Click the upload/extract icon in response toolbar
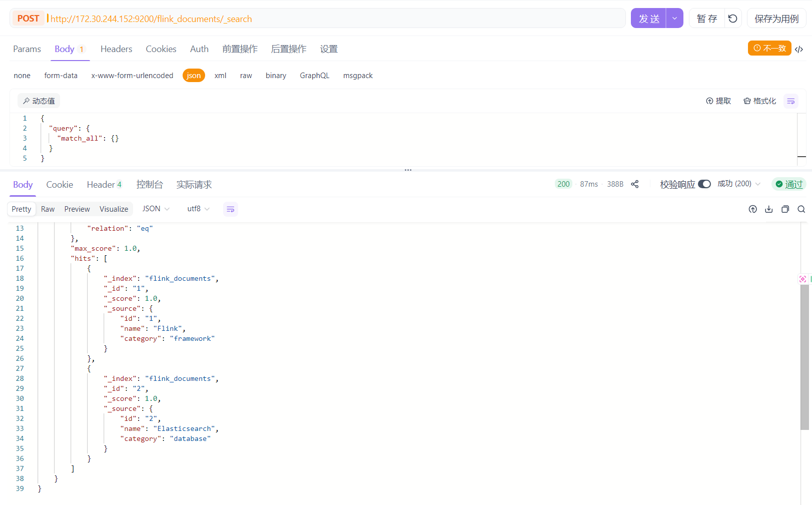 click(x=752, y=209)
